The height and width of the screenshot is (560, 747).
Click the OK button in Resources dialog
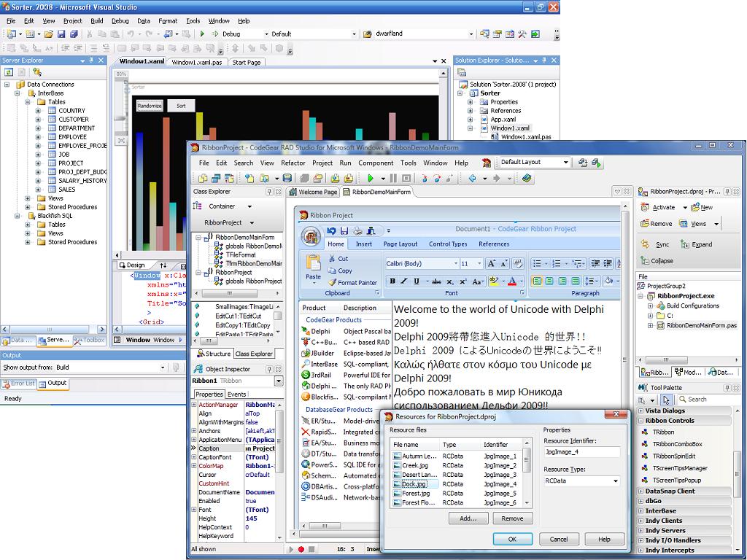click(x=512, y=539)
